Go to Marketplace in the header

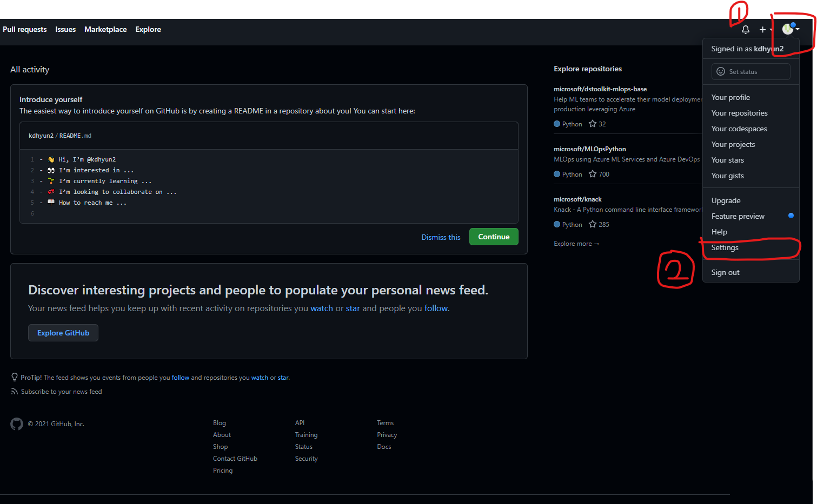click(105, 29)
